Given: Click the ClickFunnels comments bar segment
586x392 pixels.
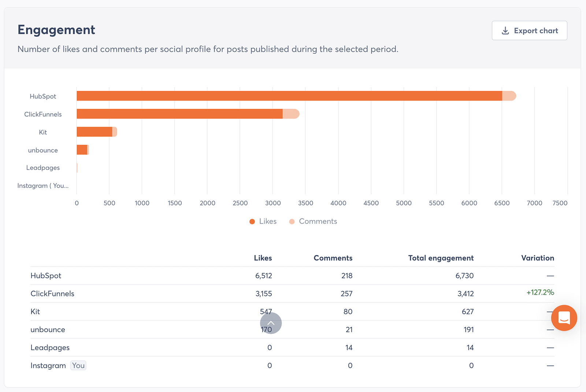Looking at the screenshot, I should (x=291, y=114).
